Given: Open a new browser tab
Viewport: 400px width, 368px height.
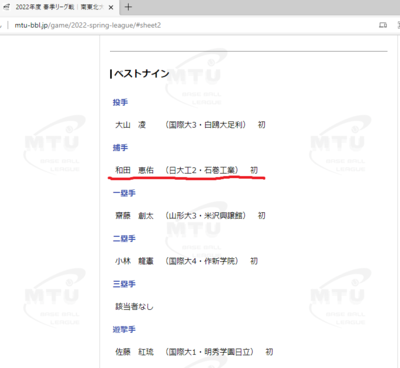Looking at the screenshot, I should (x=128, y=7).
